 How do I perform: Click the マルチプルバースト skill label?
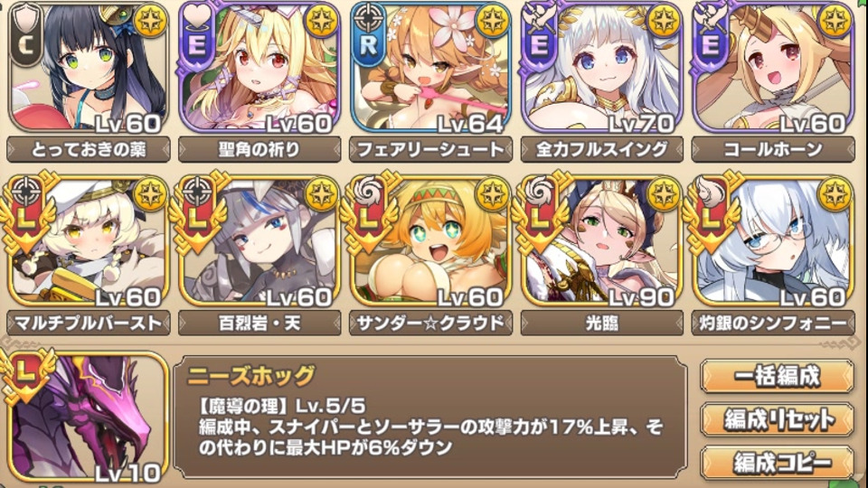[89, 324]
